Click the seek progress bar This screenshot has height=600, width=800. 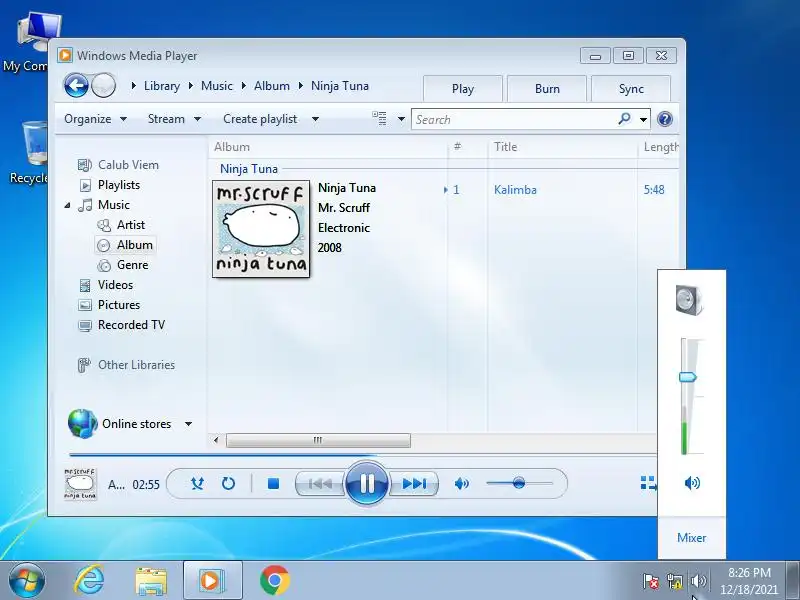tap(362, 454)
